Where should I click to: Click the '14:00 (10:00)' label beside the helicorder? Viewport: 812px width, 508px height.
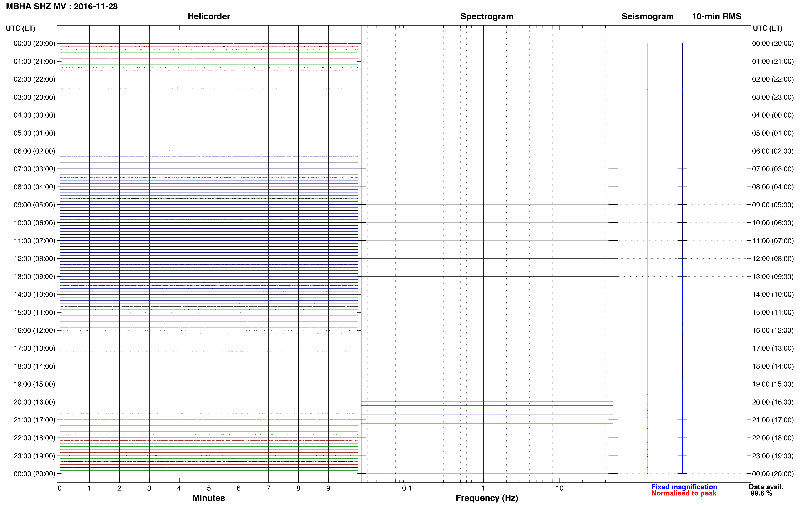click(x=34, y=295)
